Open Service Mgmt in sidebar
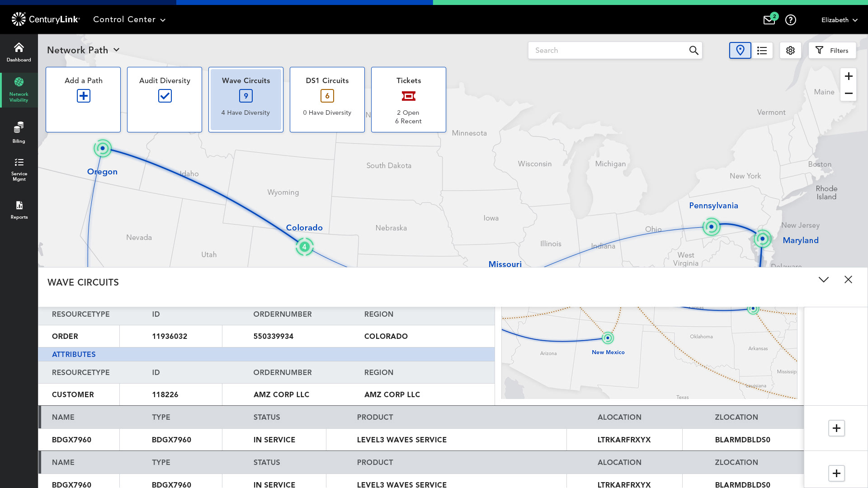868x488 pixels. [19, 170]
